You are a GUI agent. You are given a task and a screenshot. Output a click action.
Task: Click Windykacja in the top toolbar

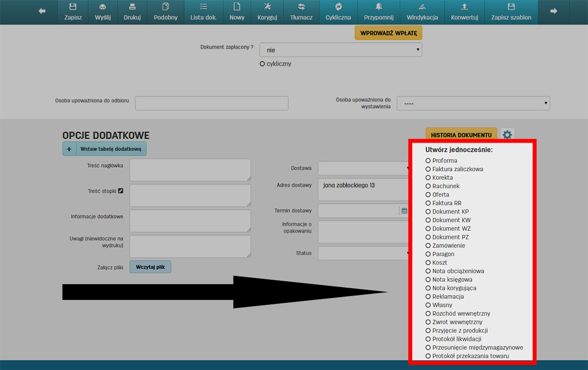pyautogui.click(x=422, y=12)
